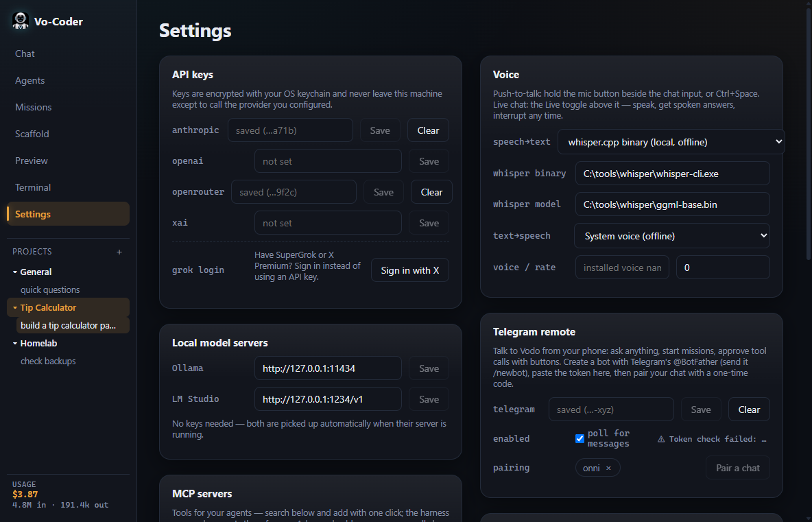Focus the installed voice name field
The height and width of the screenshot is (522, 812).
click(x=622, y=268)
